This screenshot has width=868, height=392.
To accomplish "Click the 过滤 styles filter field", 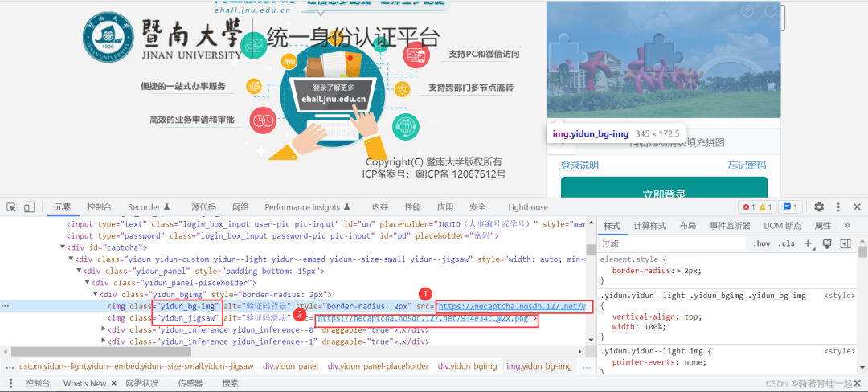I will (673, 244).
